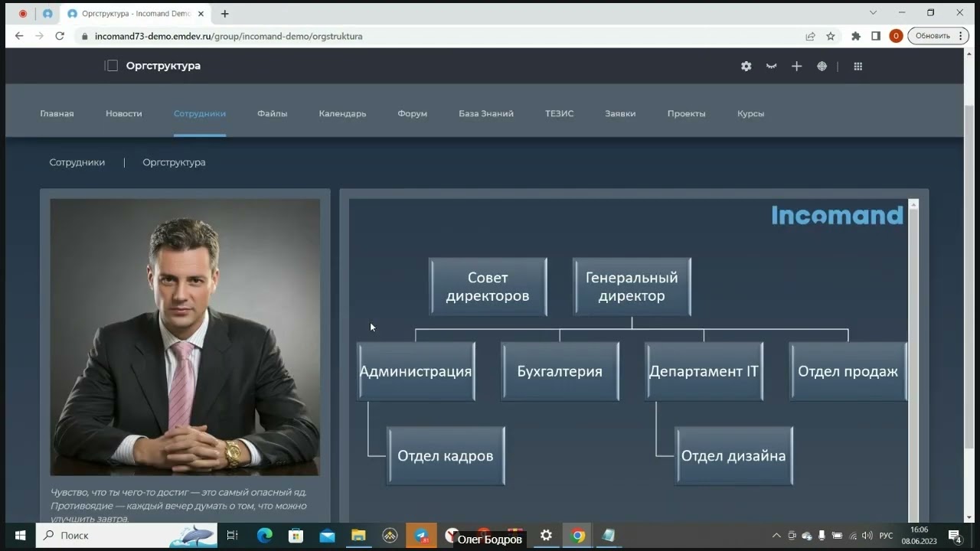Open the applications grid icon
Screen dimensions: 980x551
pos(857,67)
